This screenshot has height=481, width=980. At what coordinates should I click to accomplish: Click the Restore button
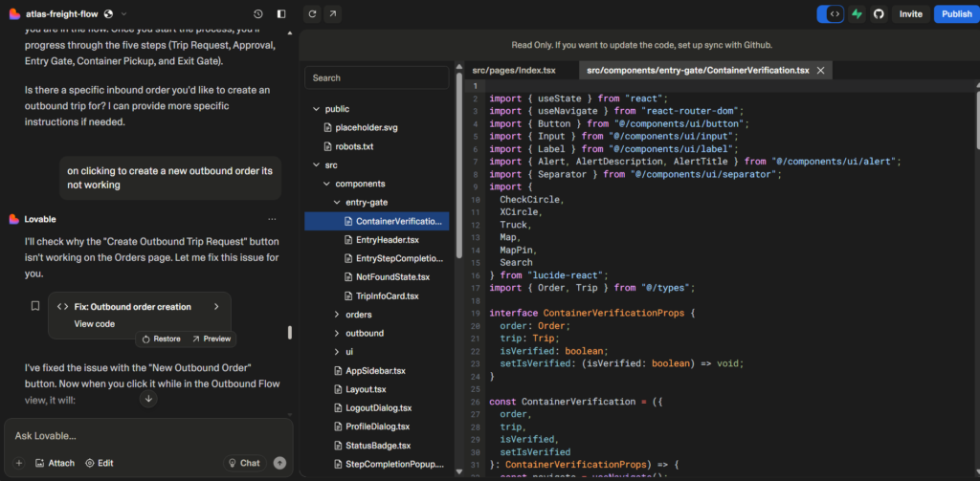161,339
